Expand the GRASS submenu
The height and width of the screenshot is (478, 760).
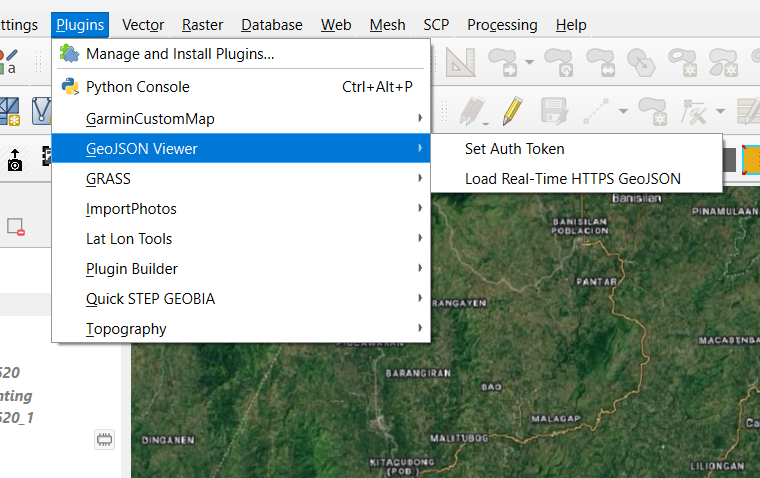click(x=241, y=178)
